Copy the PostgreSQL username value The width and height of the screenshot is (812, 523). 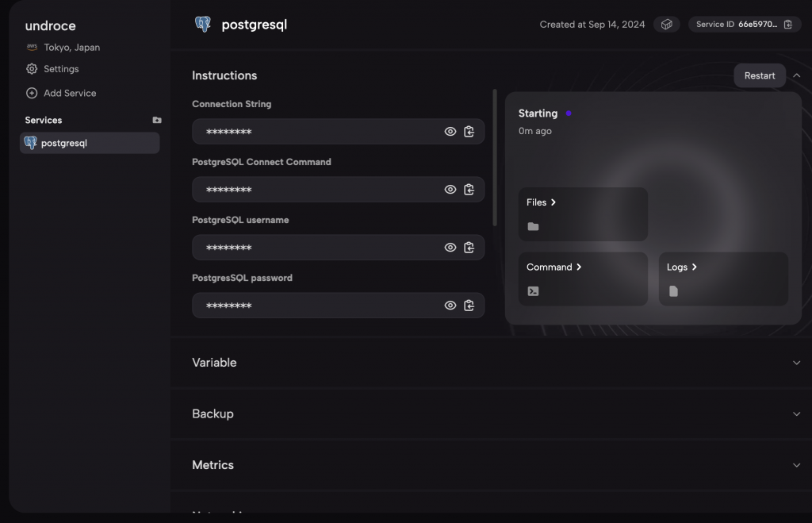[469, 248]
